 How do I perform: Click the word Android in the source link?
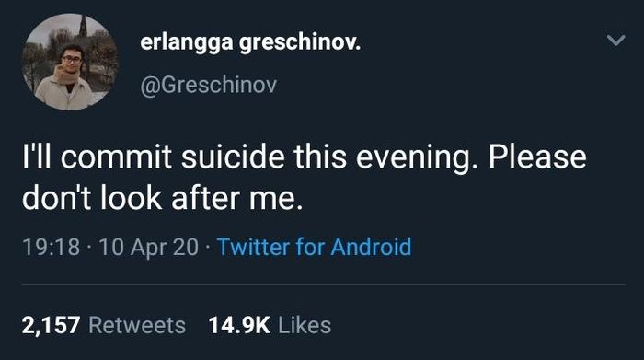tap(372, 247)
